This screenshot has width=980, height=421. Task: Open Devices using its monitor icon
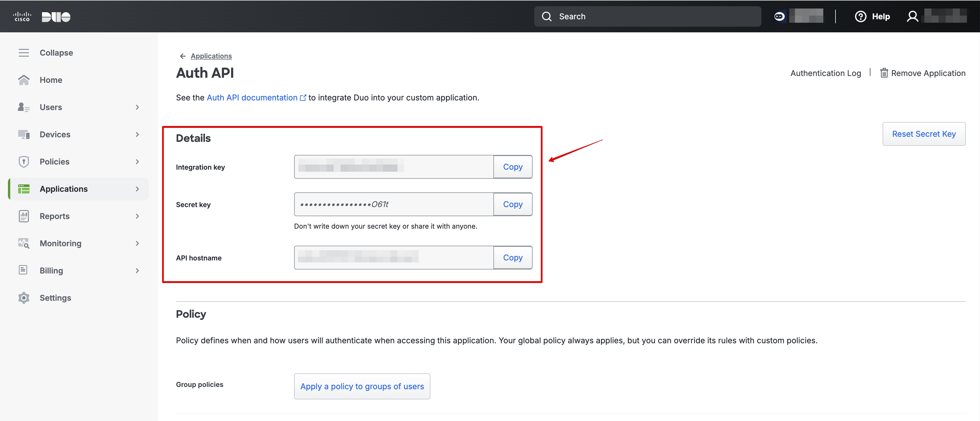click(24, 134)
